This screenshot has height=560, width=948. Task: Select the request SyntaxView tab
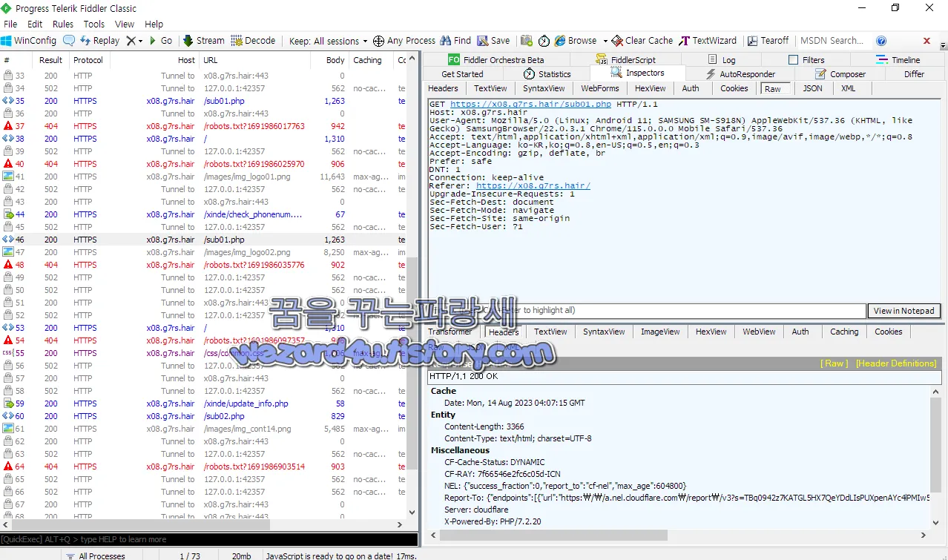pyautogui.click(x=544, y=88)
